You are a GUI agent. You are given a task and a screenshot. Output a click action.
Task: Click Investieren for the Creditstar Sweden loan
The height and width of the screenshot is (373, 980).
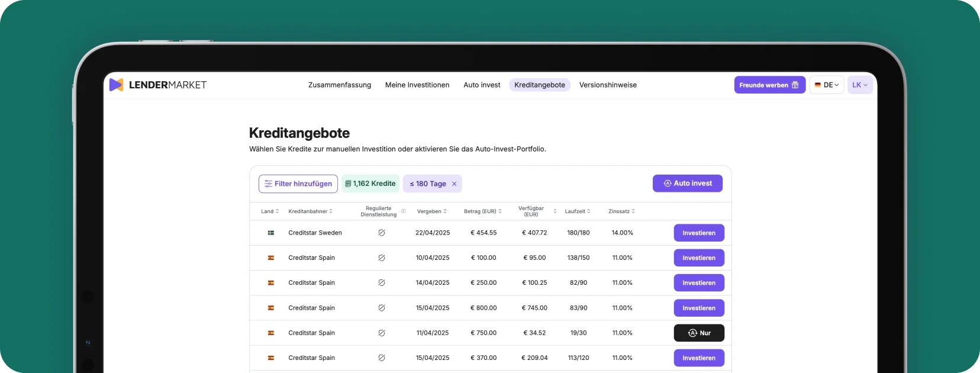tap(699, 233)
